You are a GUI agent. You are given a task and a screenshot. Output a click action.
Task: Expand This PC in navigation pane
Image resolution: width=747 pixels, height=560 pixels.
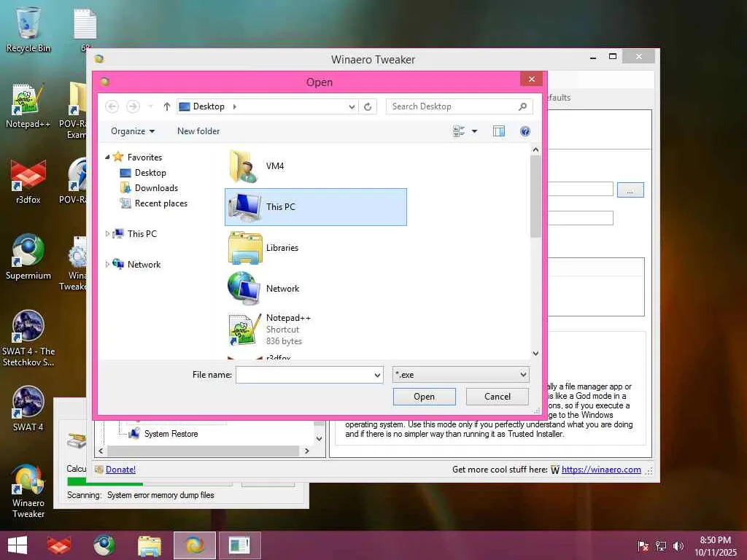point(107,234)
